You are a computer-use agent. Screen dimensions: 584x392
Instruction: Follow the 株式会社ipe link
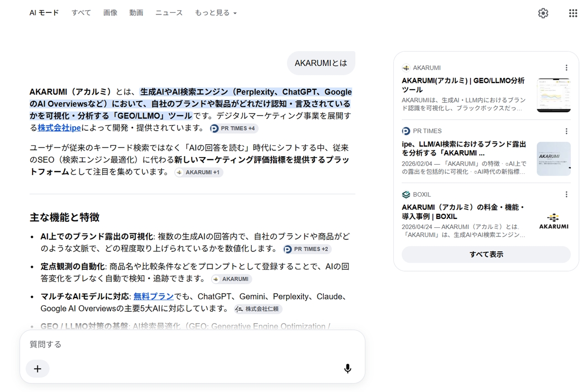(59, 128)
